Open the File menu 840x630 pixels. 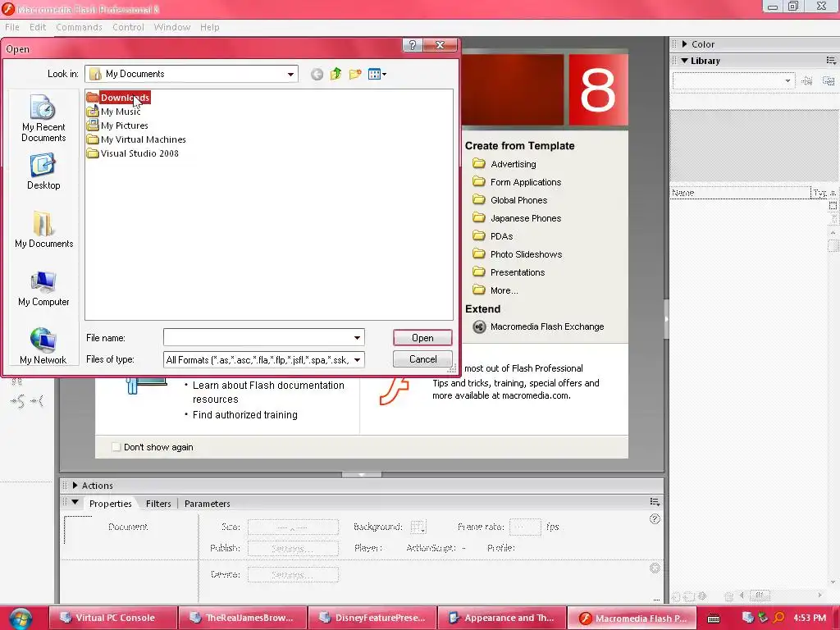click(11, 27)
